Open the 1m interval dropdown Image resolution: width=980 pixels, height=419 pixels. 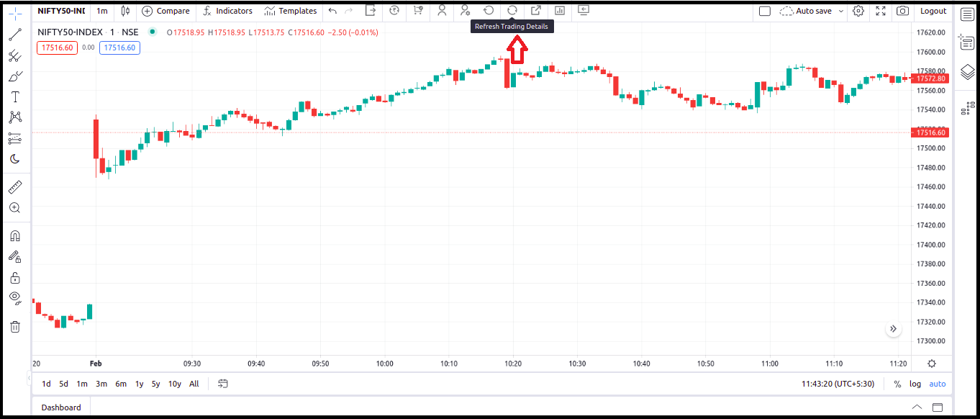[x=102, y=11]
